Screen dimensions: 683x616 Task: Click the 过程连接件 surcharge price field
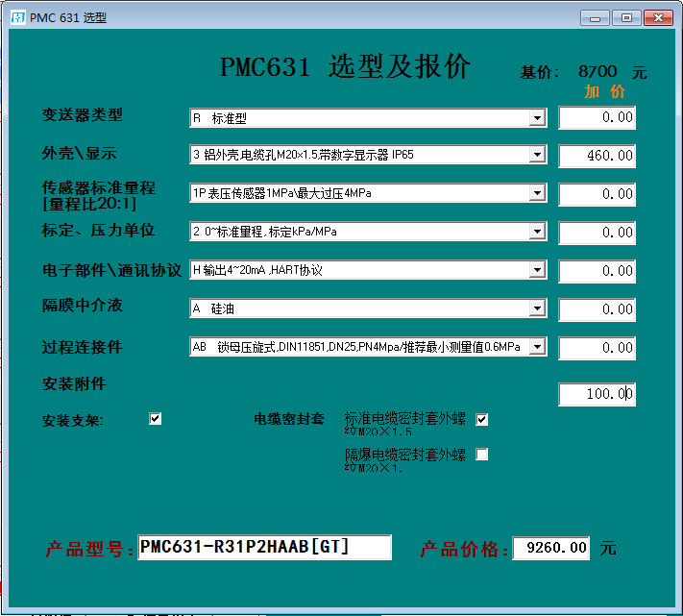pyautogui.click(x=597, y=348)
